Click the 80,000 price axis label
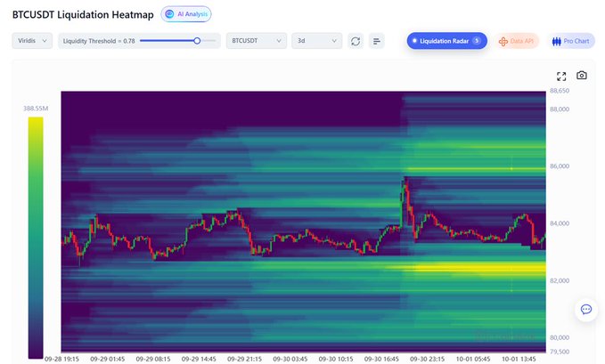The image size is (605, 364). pos(560,337)
